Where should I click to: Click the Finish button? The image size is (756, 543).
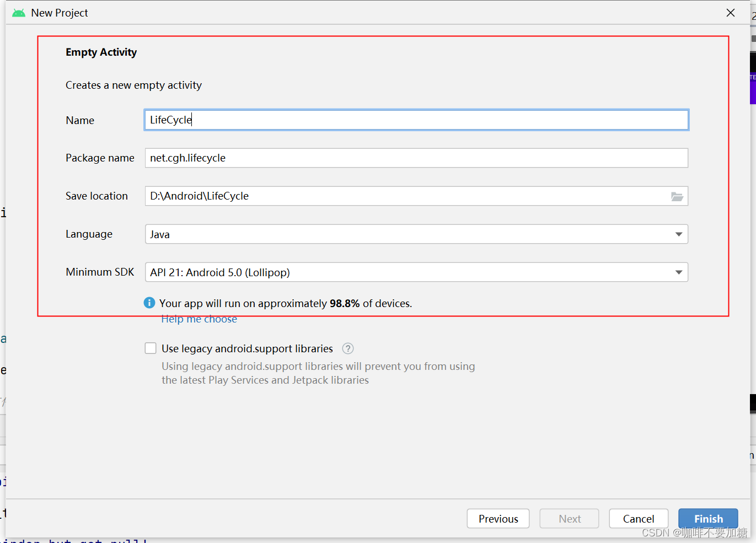coord(708,519)
